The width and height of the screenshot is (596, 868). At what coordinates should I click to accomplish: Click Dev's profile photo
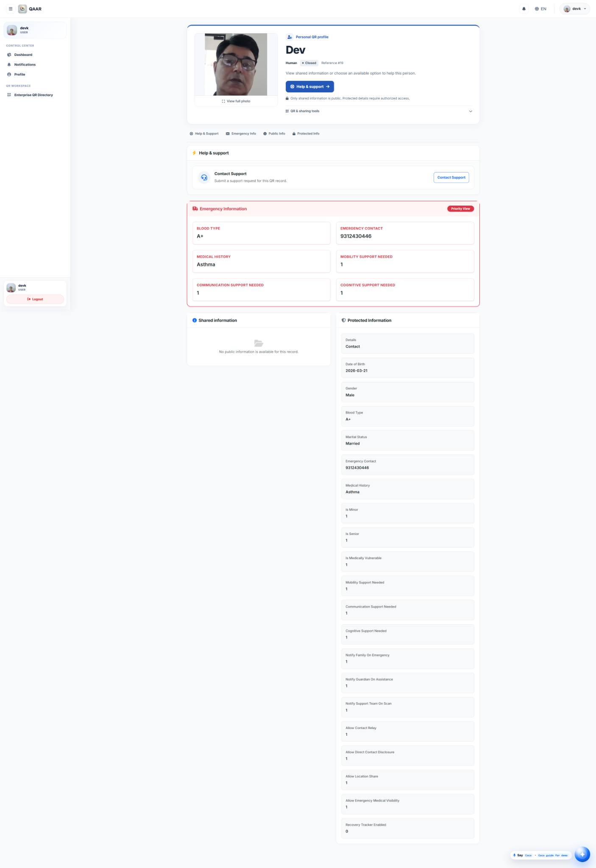236,64
